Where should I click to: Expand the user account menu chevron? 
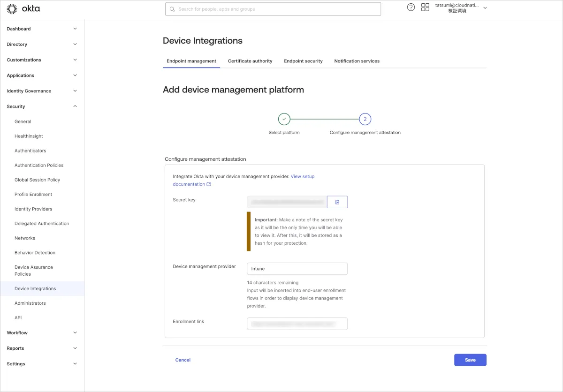(485, 8)
